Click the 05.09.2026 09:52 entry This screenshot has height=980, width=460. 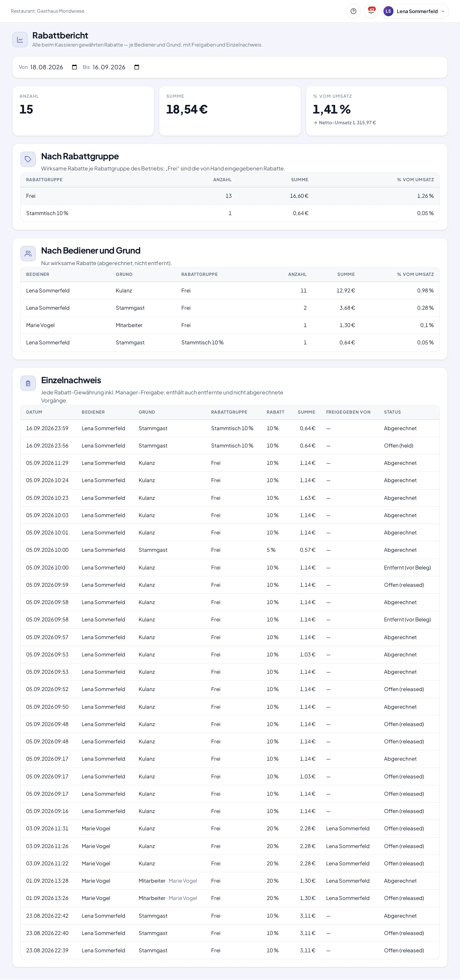[230, 689]
